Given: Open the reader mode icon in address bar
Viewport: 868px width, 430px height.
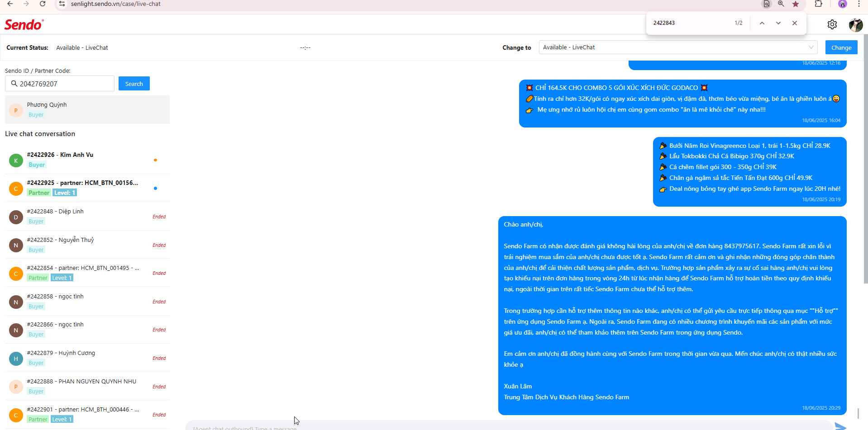Looking at the screenshot, I should point(767,4).
